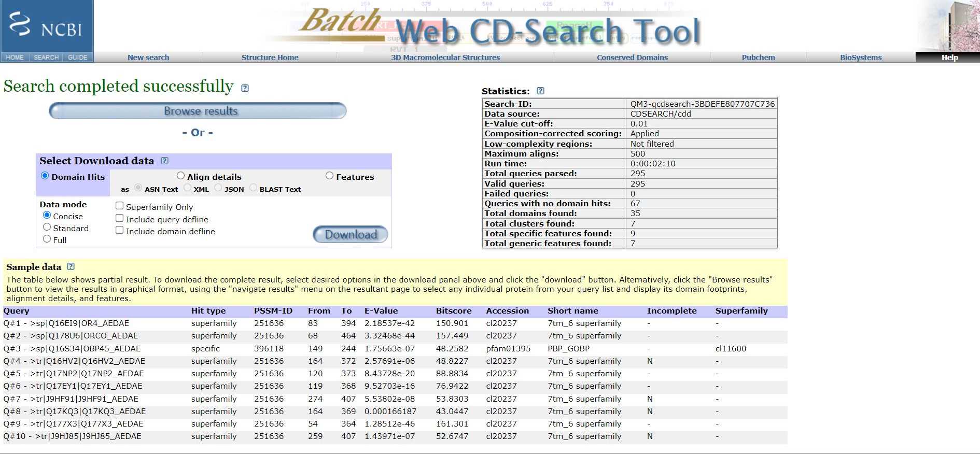Click the Accession column header
Screen dimensions: 980x454
(x=507, y=311)
